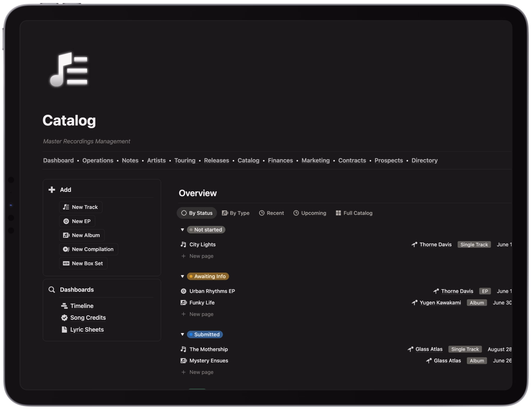Image resolution: width=532 pixels, height=410 pixels.
Task: Collapse the Awaiting Info group
Action: pos(182,277)
